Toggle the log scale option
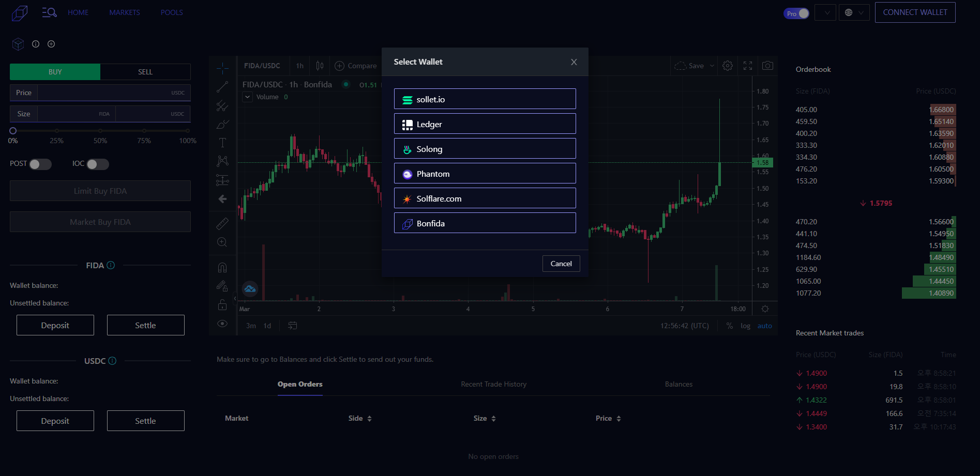 click(x=745, y=326)
